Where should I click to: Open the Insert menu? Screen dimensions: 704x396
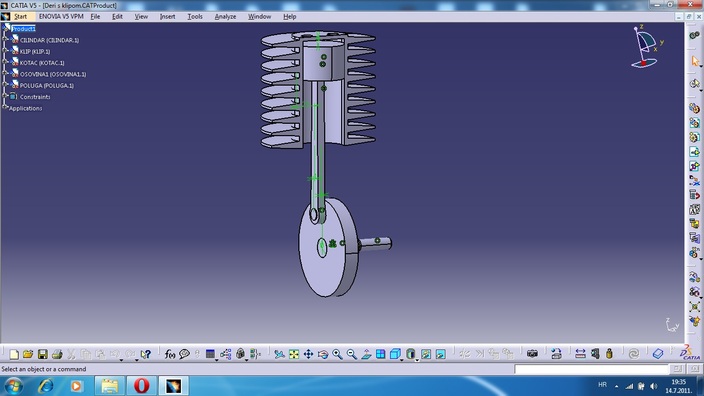[x=167, y=17]
